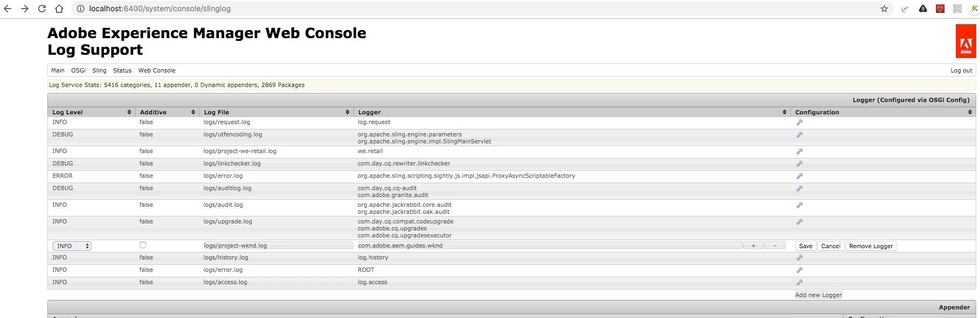Sort table by Log Level column

click(x=91, y=112)
